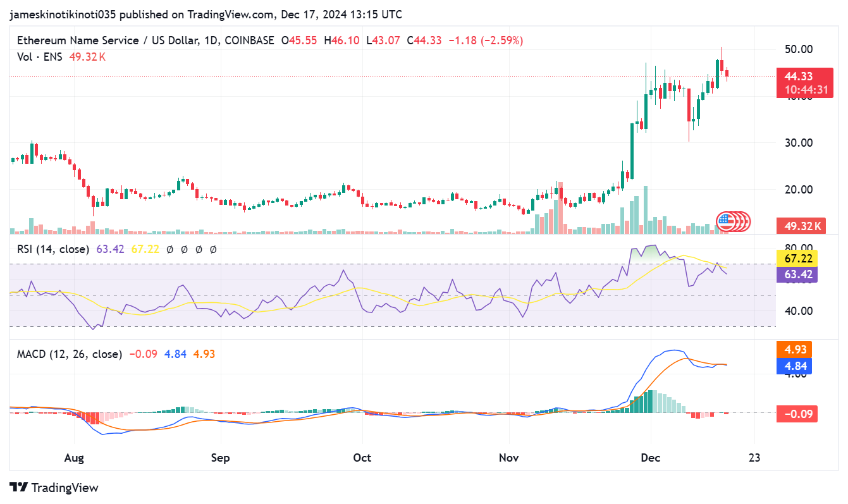Screen dimensions: 848x504
Task: Click the Aug label on time axis
Action: (75, 457)
